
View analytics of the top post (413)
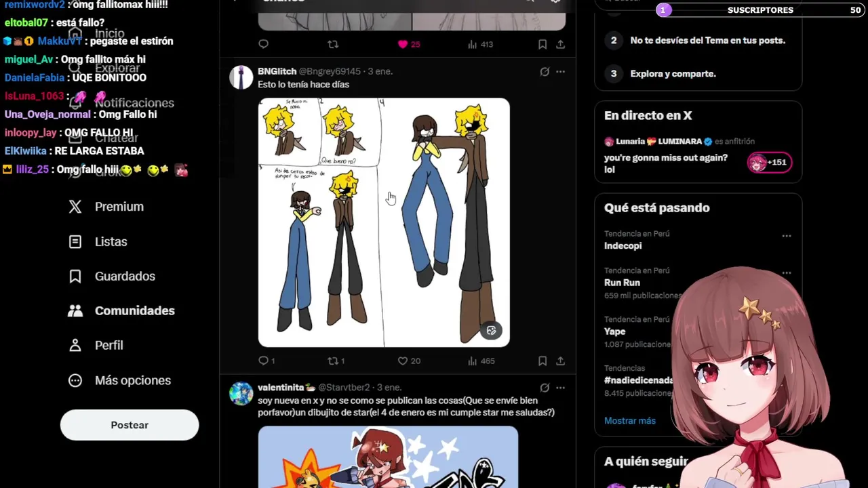click(480, 44)
